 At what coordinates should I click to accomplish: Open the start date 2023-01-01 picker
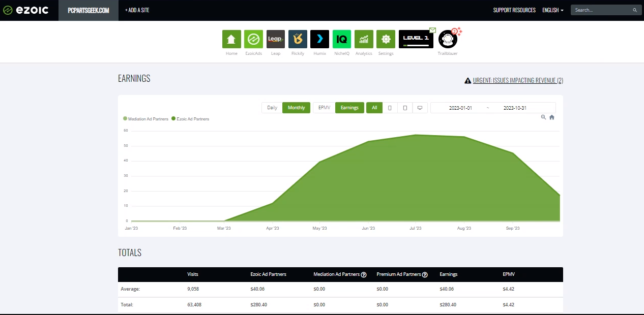(x=460, y=108)
